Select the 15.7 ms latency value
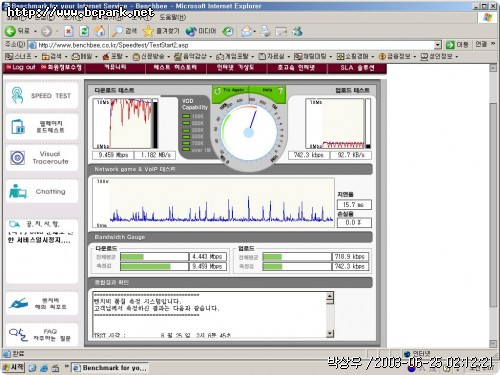The width and height of the screenshot is (500, 375). [x=354, y=204]
